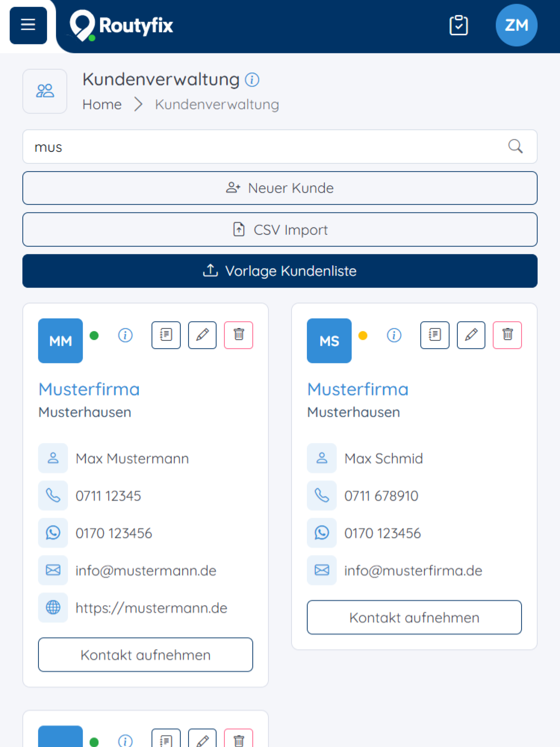The height and width of the screenshot is (747, 560).
Task: Click Kundenverwaltung breadcrumb item
Action: coord(217,105)
